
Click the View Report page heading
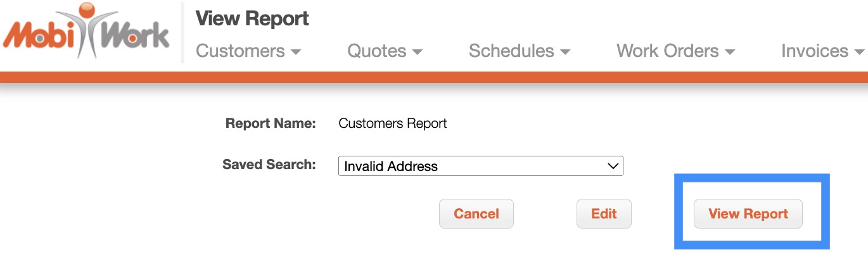click(252, 19)
